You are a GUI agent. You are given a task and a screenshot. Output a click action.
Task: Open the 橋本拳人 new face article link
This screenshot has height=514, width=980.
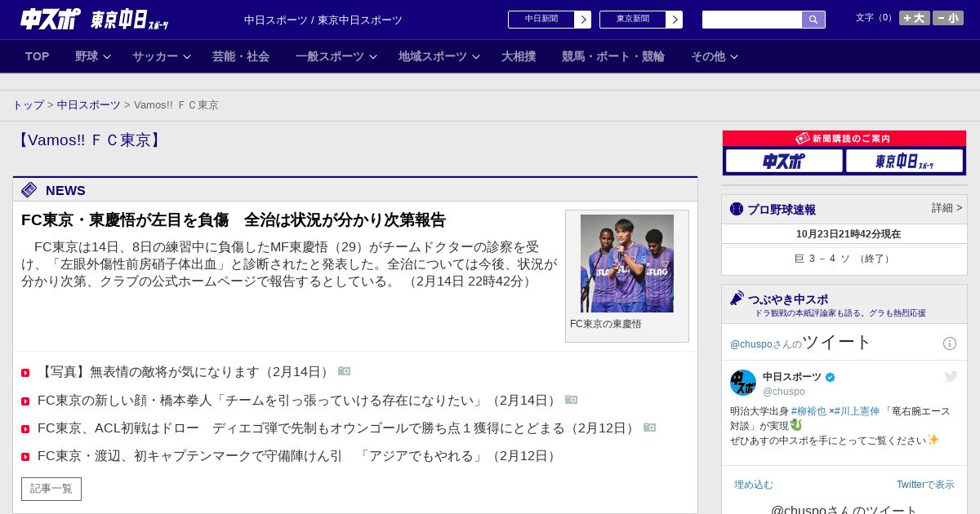click(299, 401)
